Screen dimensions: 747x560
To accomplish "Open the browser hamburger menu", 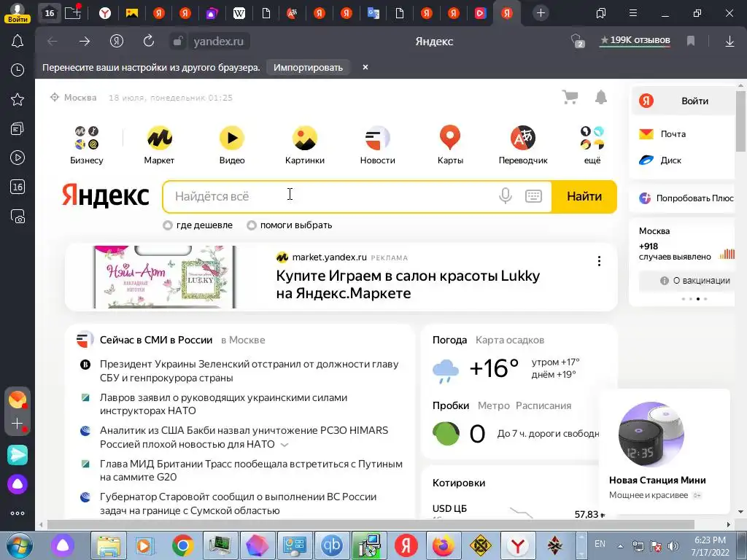I will coord(632,13).
